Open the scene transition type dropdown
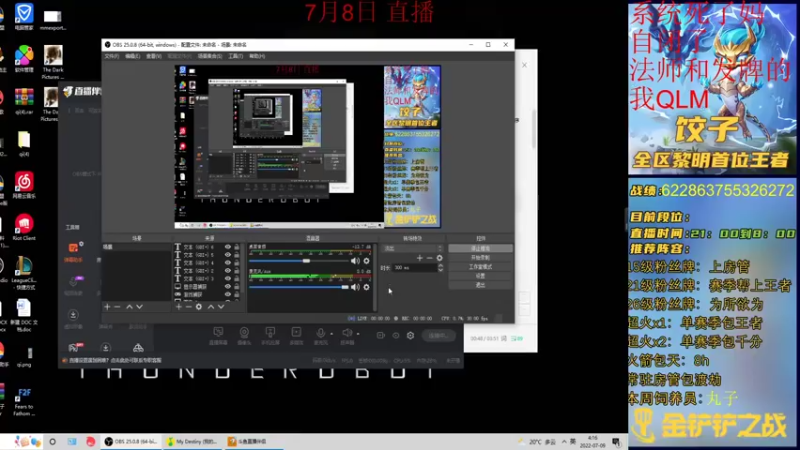Image resolution: width=800 pixels, height=450 pixels. pos(413,248)
